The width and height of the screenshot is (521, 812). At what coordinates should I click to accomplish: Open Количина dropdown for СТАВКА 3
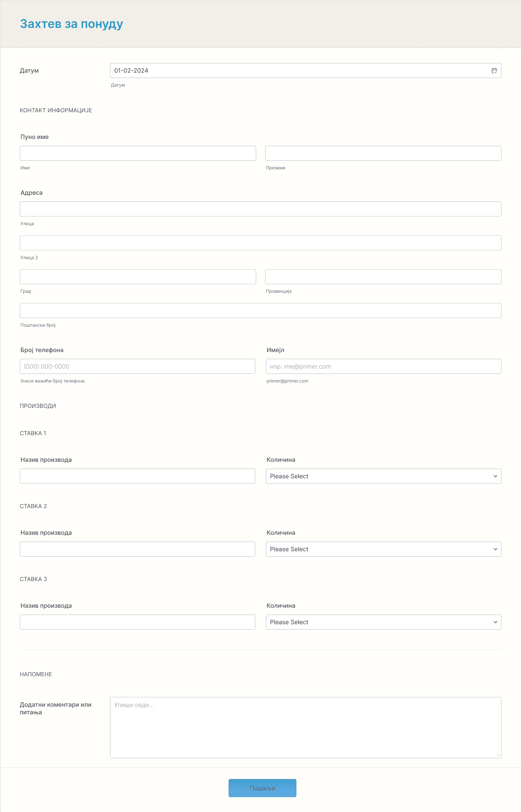click(383, 622)
